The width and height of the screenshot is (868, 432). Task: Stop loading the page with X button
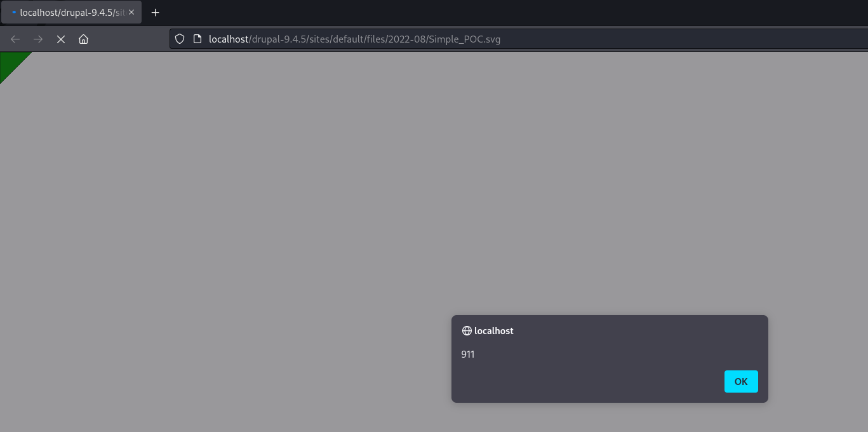point(61,39)
